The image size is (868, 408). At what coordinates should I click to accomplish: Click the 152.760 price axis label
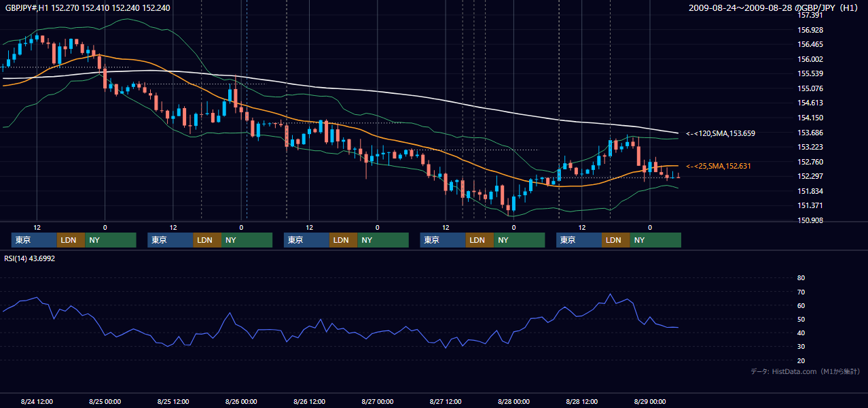click(810, 162)
